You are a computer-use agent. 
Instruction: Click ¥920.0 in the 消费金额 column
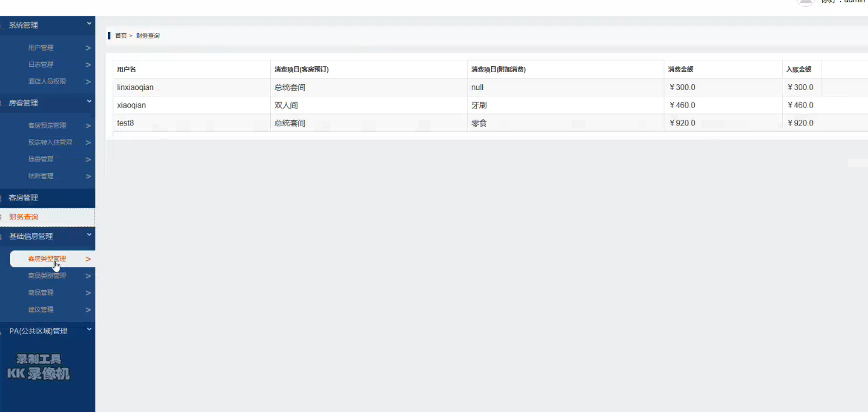click(682, 123)
